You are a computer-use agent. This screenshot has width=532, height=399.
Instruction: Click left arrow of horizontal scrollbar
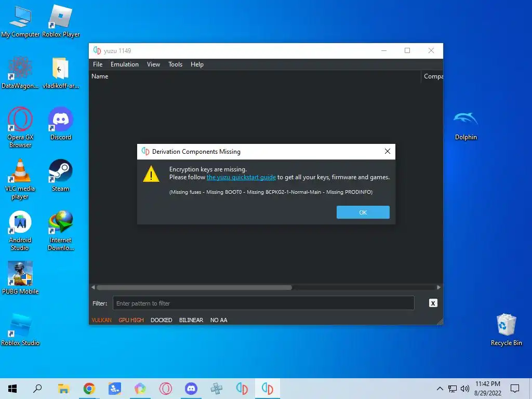pyautogui.click(x=94, y=287)
